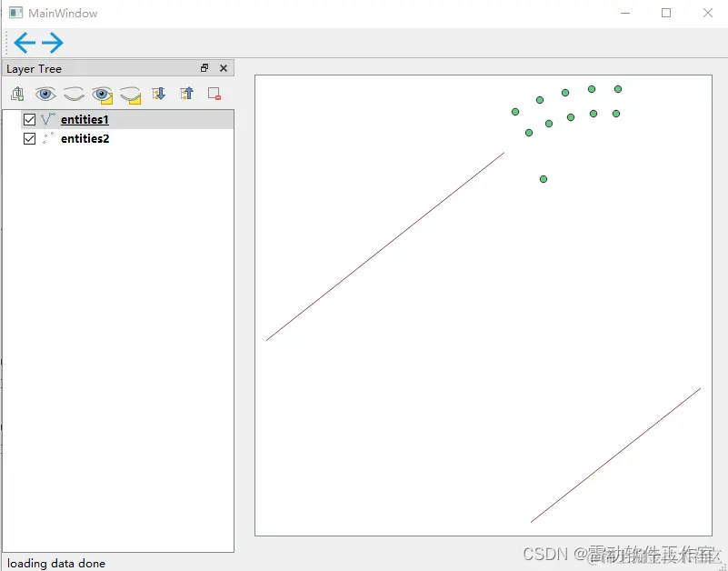
Task: Show all layers with the eye icon
Action: [x=45, y=94]
